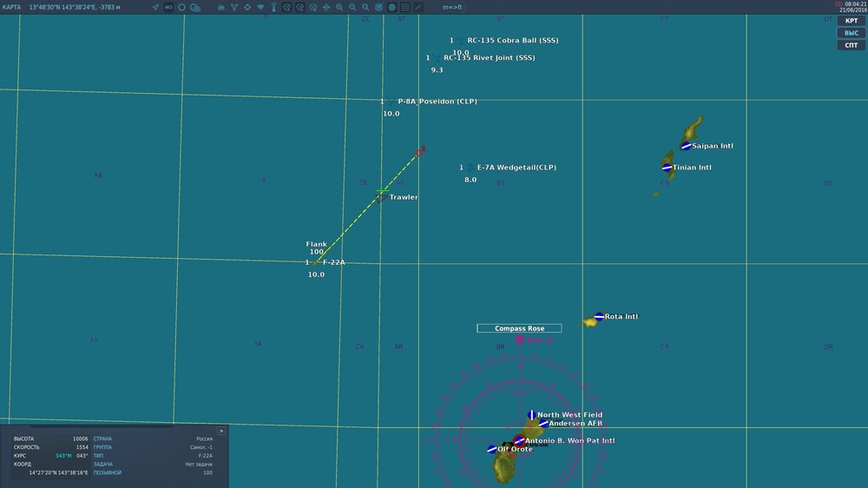Click the ГРУППА value Самол. -1
This screenshot has height=488, width=868.
[x=201, y=447]
